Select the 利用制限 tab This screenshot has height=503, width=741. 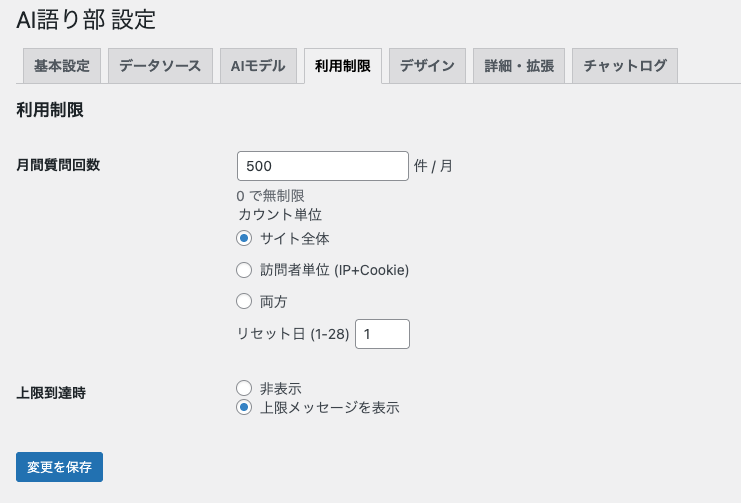point(342,66)
